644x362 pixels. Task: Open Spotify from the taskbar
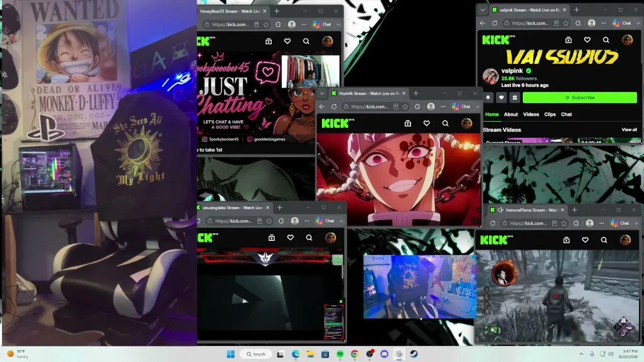tap(340, 354)
